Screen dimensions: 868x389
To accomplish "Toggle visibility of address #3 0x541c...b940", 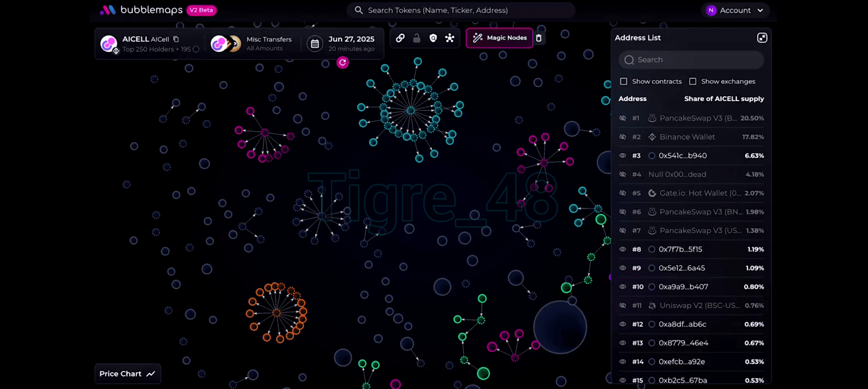I will 622,156.
